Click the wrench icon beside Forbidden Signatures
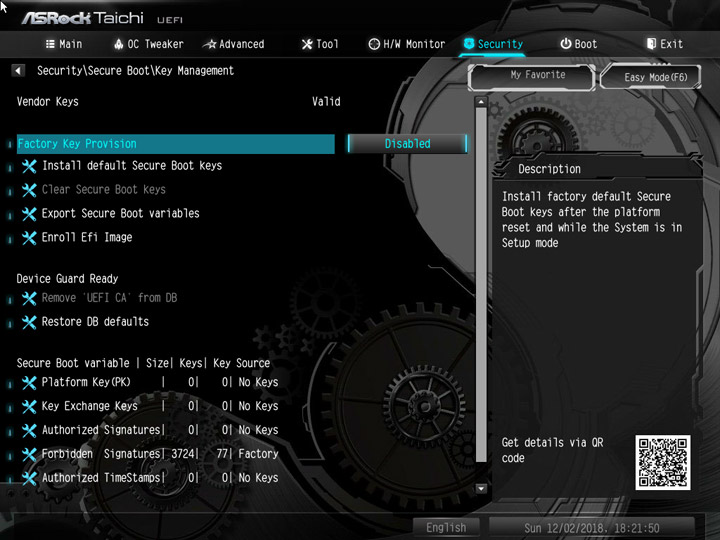 point(29,455)
